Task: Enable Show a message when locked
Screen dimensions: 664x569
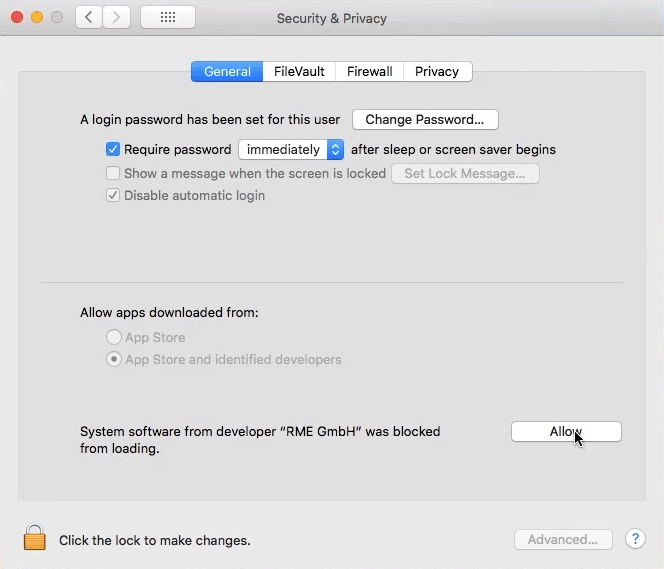Action: 113,173
